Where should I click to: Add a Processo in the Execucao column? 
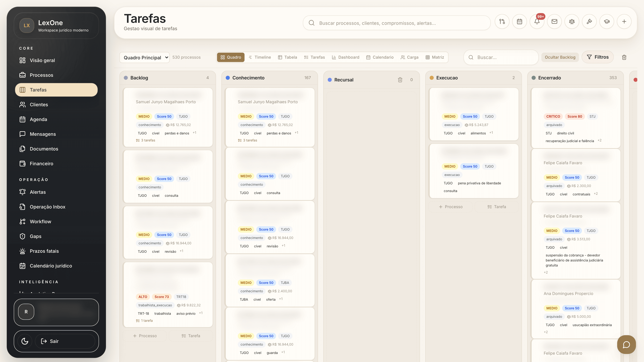click(450, 207)
